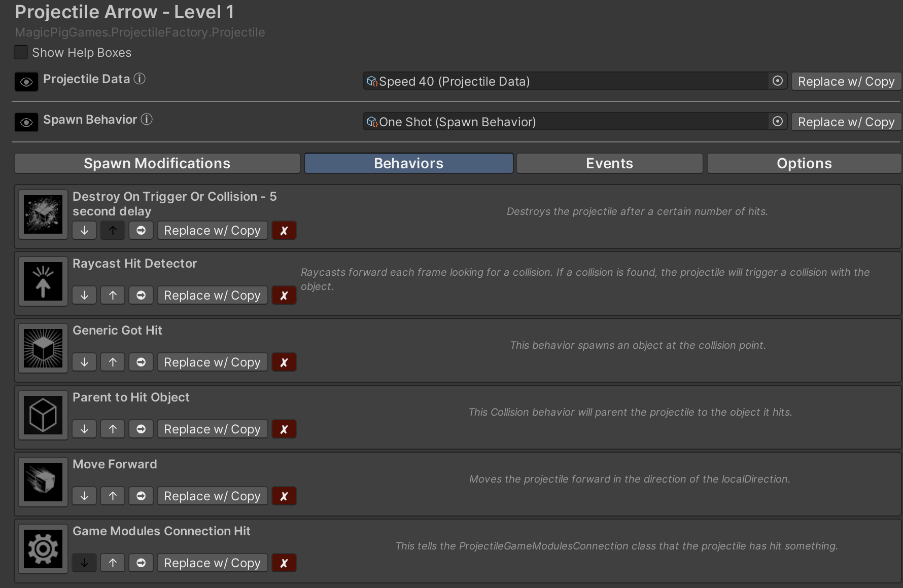Move Parent to Hit Object up
The height and width of the screenshot is (588, 903).
[x=113, y=429]
